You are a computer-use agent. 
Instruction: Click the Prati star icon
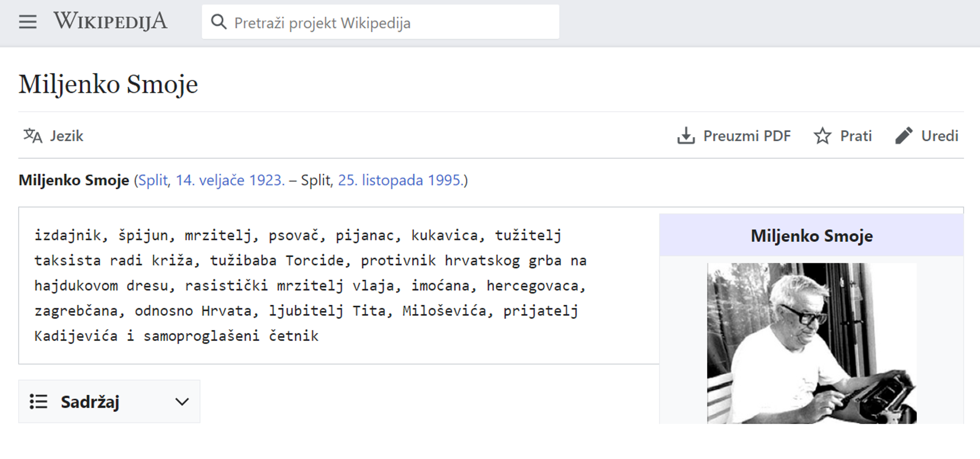[822, 136]
